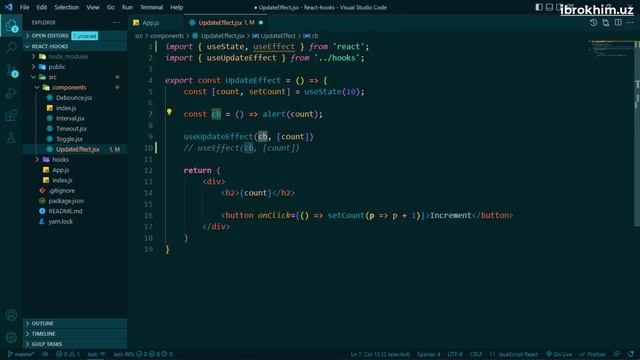Open the notifications bell in status bar
The image size is (640, 360).
point(631,354)
